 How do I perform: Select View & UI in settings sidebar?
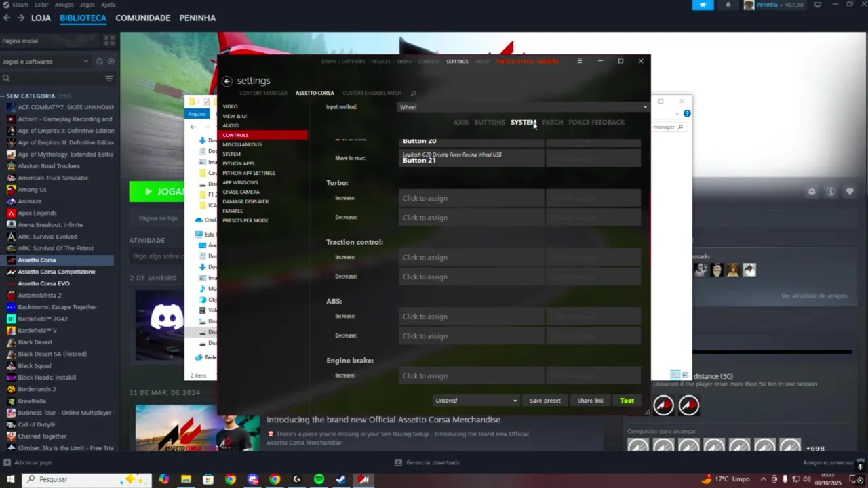click(235, 116)
